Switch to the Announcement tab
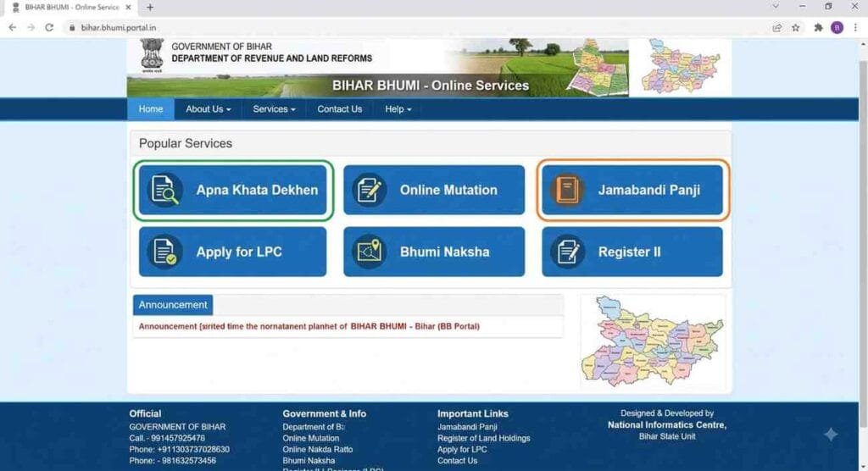868x471 pixels. click(173, 305)
